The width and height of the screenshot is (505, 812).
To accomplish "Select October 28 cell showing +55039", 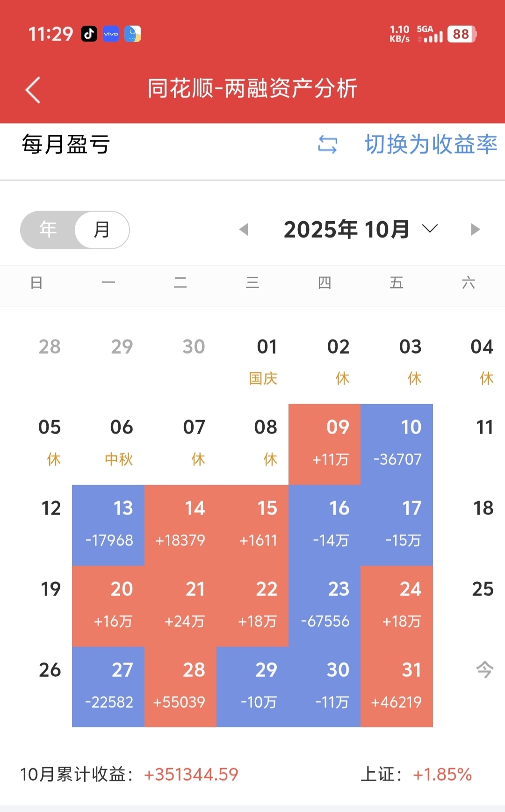I will [180, 687].
